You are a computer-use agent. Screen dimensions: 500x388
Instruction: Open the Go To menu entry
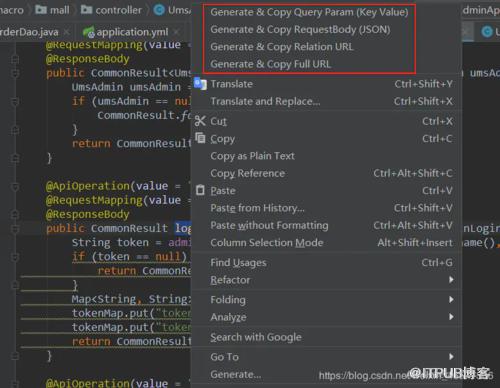pyautogui.click(x=224, y=357)
